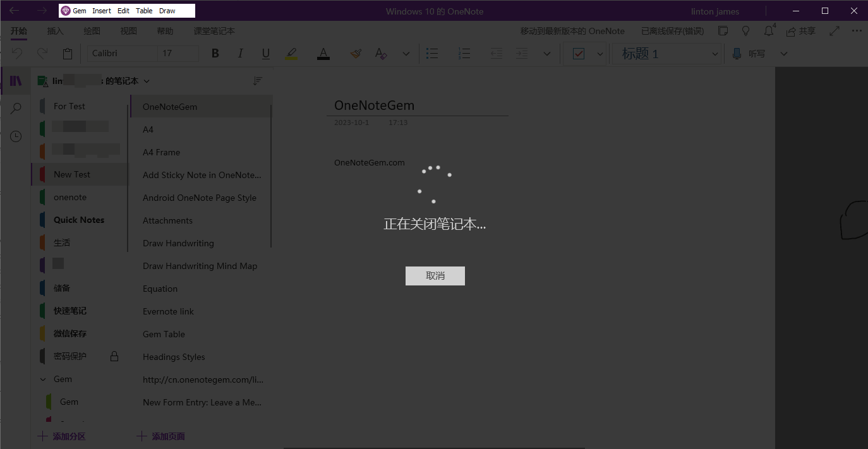The image size is (868, 449).
Task: Click the notifications bell icon
Action: [769, 31]
